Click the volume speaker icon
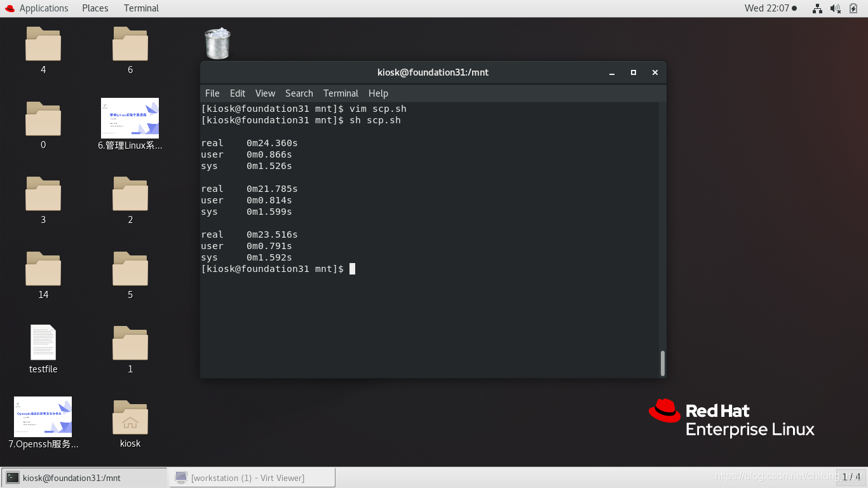Screen dimensions: 868x488 [x=836, y=8]
